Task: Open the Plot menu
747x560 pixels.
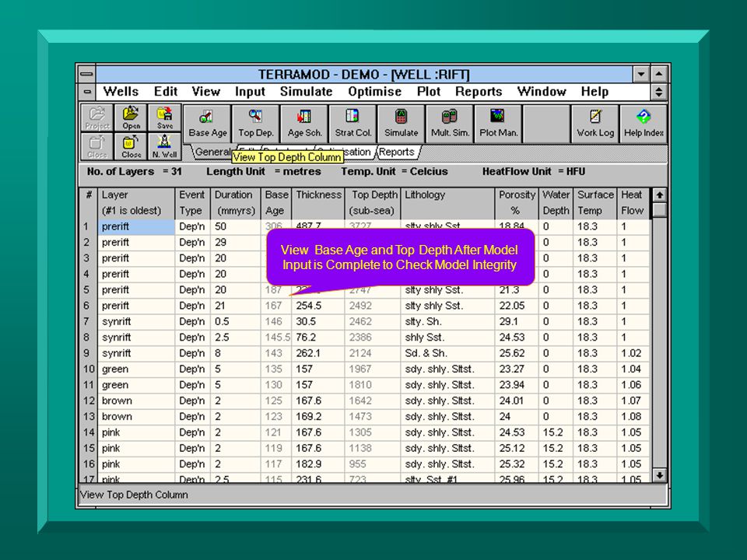Action: tap(428, 92)
